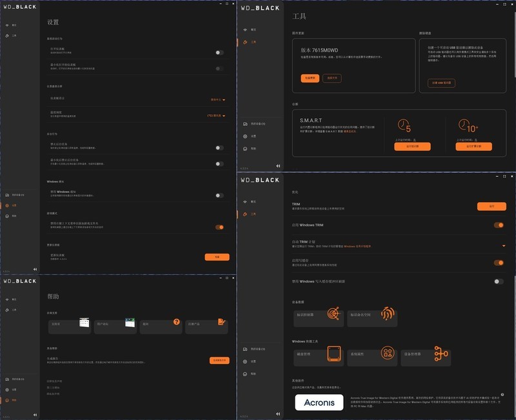Click 概览 icon in TRIM Tools window sidebar
516x420 pixels.
pyautogui.click(x=245, y=202)
